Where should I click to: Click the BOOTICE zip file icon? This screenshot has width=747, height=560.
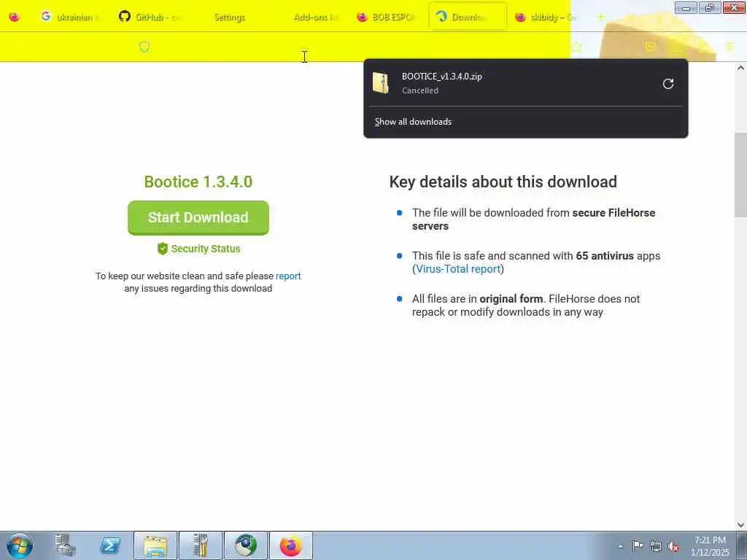[x=381, y=83]
